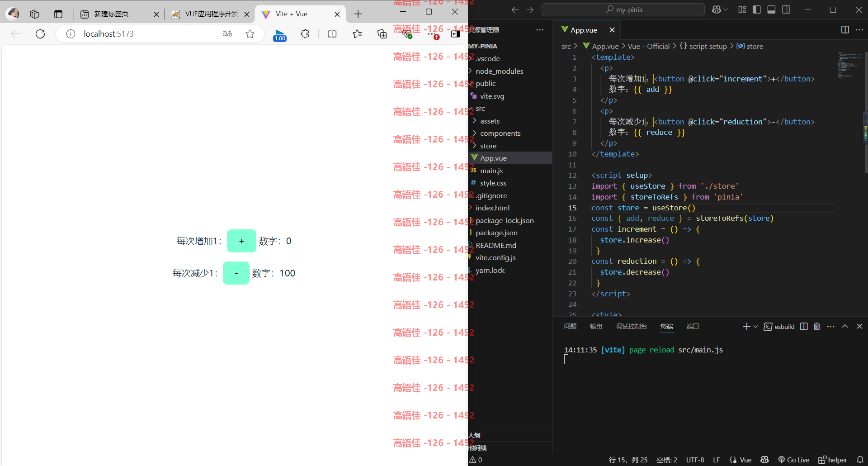The height and width of the screenshot is (466, 868).
Task: Open explorer more actions ellipsis
Action: click(540, 30)
